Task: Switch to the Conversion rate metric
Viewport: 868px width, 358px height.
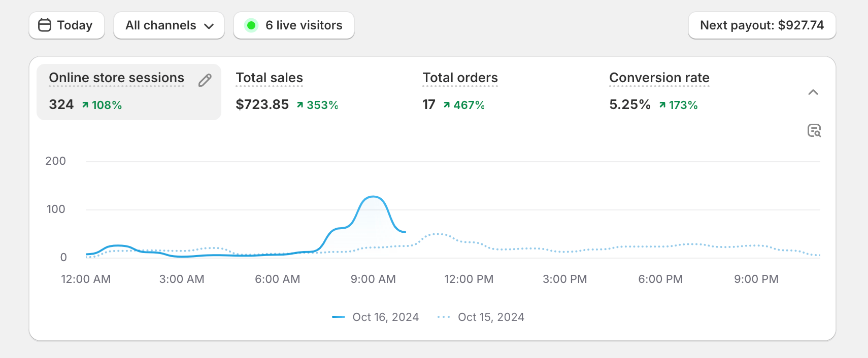Action: click(659, 78)
